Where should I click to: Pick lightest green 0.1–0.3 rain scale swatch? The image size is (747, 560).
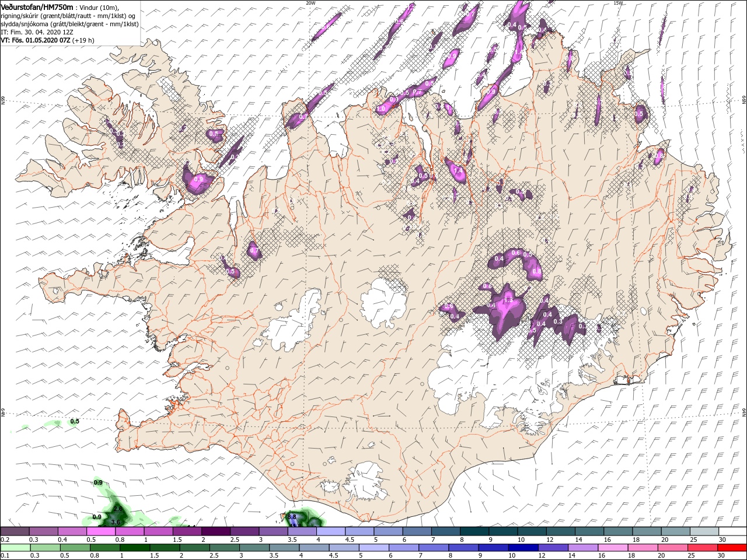pos(16,547)
